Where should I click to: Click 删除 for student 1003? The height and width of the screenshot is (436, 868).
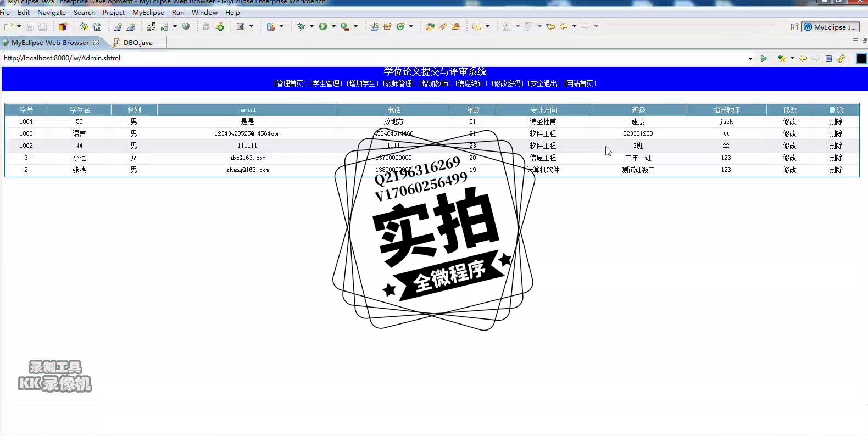pos(836,133)
